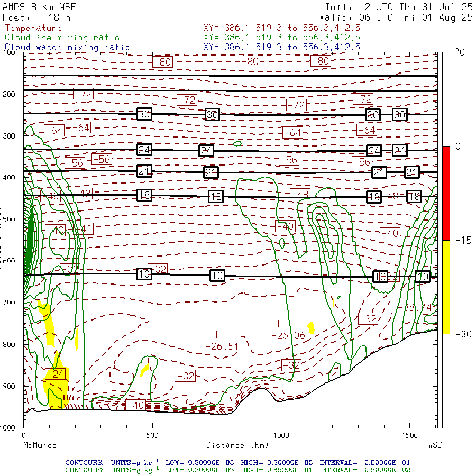Click the "900" tick on the pressure axis
This screenshot has width=476, height=476.
[9, 386]
